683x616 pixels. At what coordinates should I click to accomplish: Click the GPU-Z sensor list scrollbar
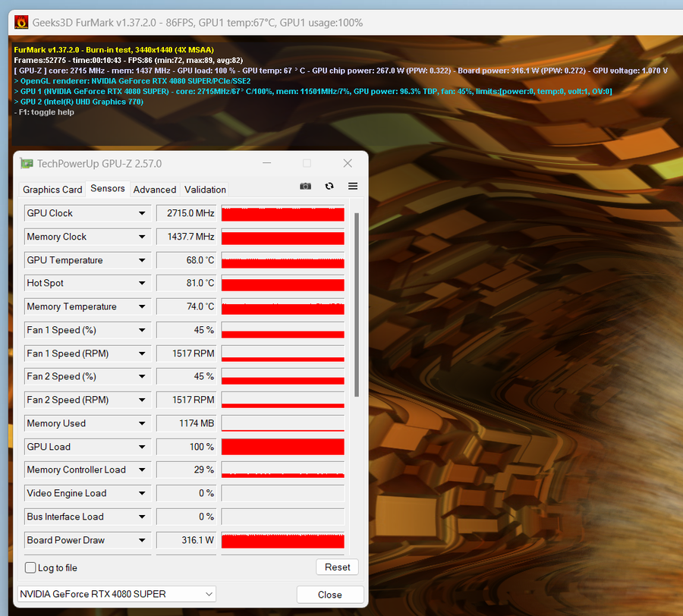click(357, 305)
